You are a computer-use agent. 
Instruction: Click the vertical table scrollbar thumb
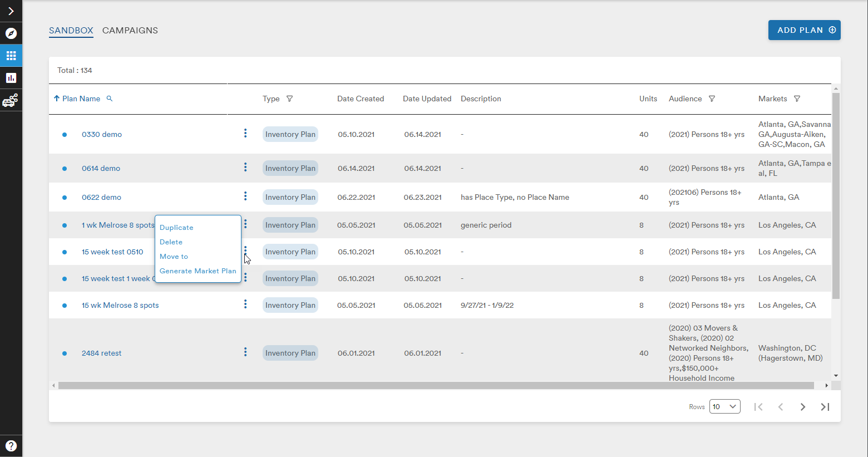836,196
